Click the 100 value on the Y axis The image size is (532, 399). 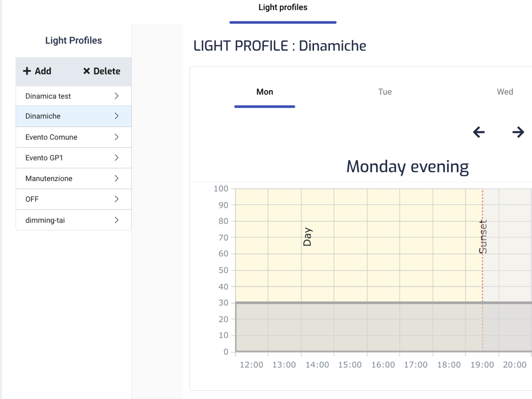[221, 189]
